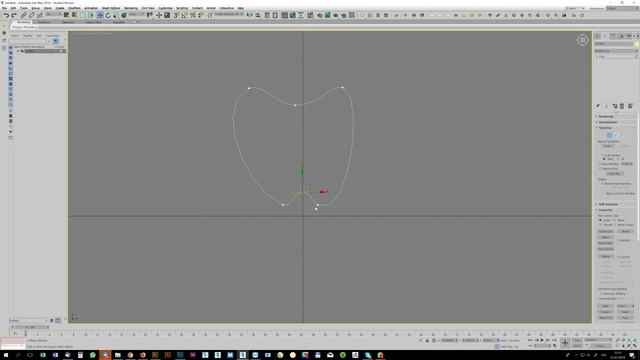The width and height of the screenshot is (640, 360).
Task: Click the Undo arrow in main toolbar
Action: coord(6,15)
